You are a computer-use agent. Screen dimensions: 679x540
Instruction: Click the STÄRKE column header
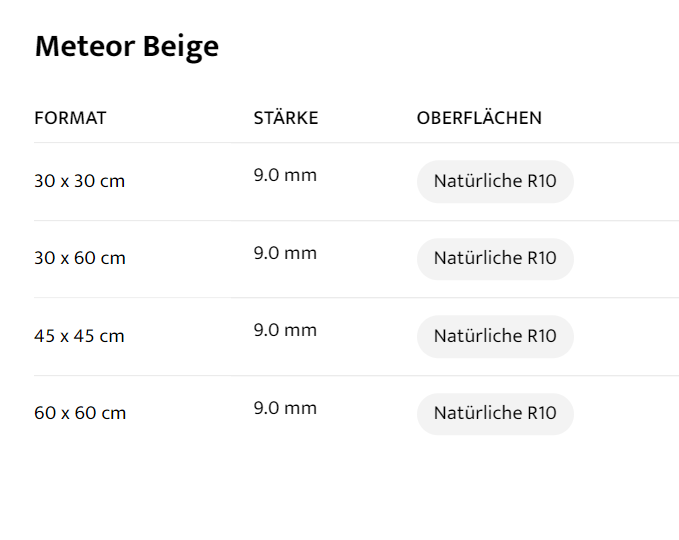point(286,118)
